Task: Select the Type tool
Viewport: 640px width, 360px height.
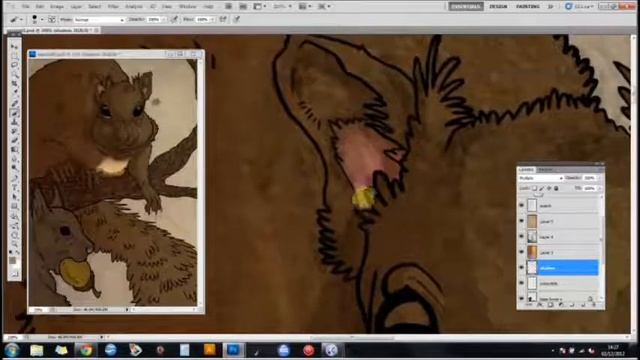Action: (15, 187)
